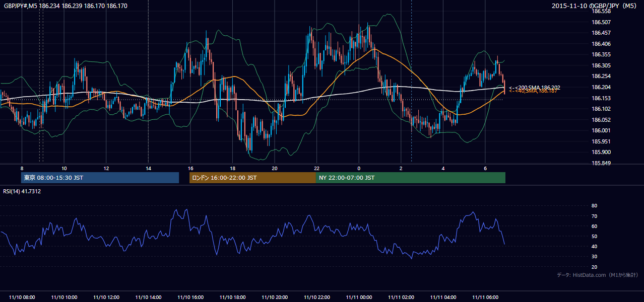Click price axis value 186.052
Viewport: 644px width, 302px height.
(601, 120)
